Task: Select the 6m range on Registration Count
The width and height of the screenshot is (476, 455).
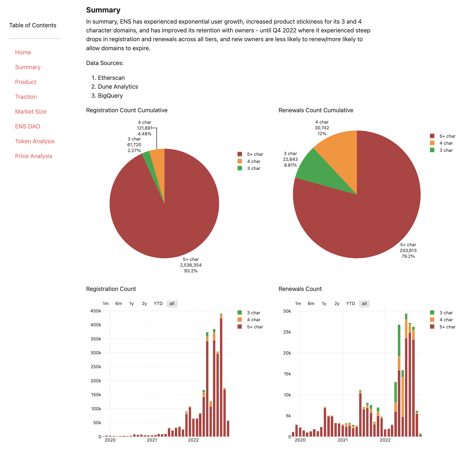Action: pyautogui.click(x=118, y=303)
